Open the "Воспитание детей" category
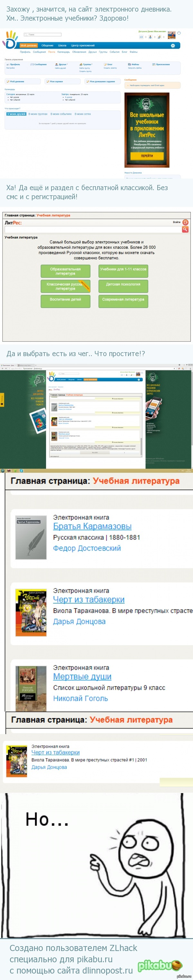 click(x=65, y=301)
